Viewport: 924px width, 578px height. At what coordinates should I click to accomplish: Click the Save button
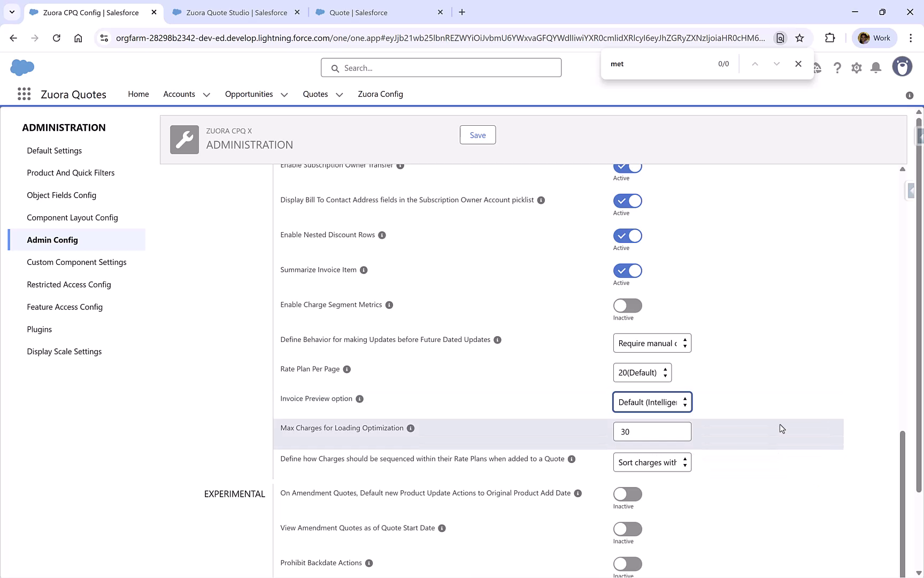click(477, 135)
